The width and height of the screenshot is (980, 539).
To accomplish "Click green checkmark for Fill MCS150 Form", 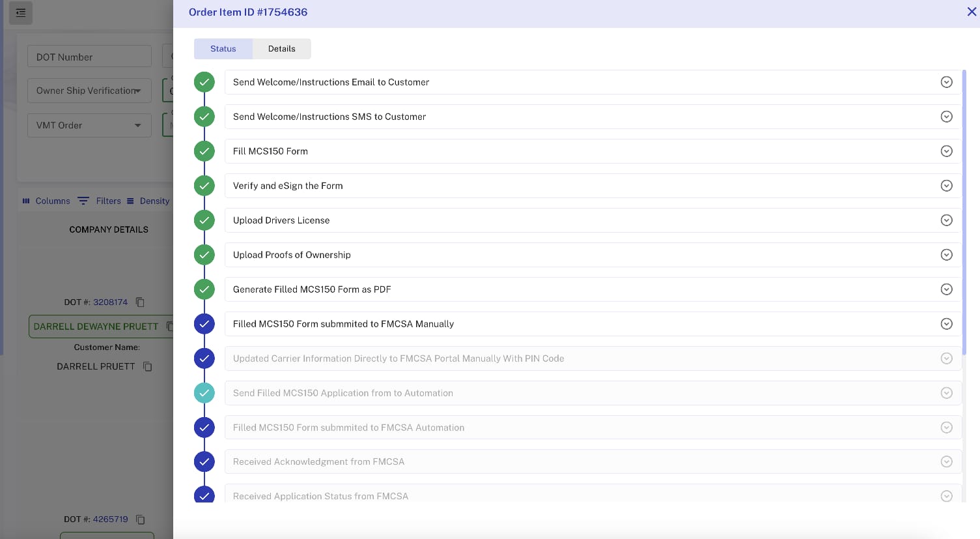I will pos(204,151).
